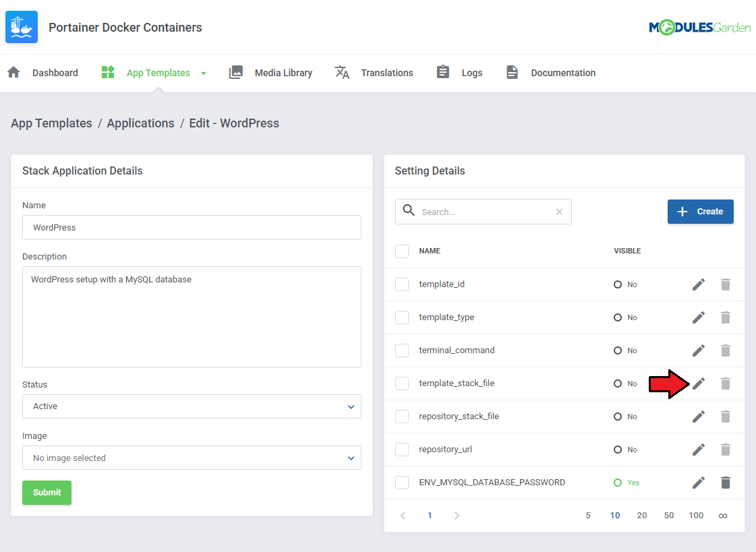This screenshot has height=552, width=756.
Task: Check the template_id row checkbox
Action: tap(402, 284)
